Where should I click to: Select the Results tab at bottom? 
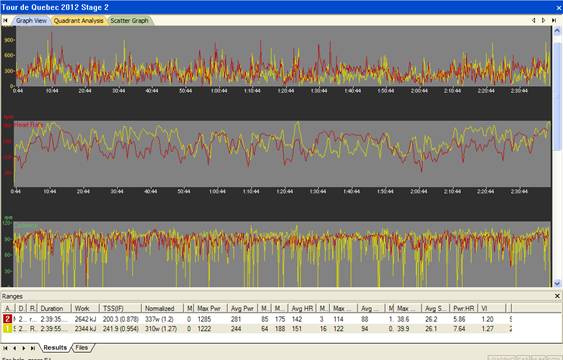(55, 347)
